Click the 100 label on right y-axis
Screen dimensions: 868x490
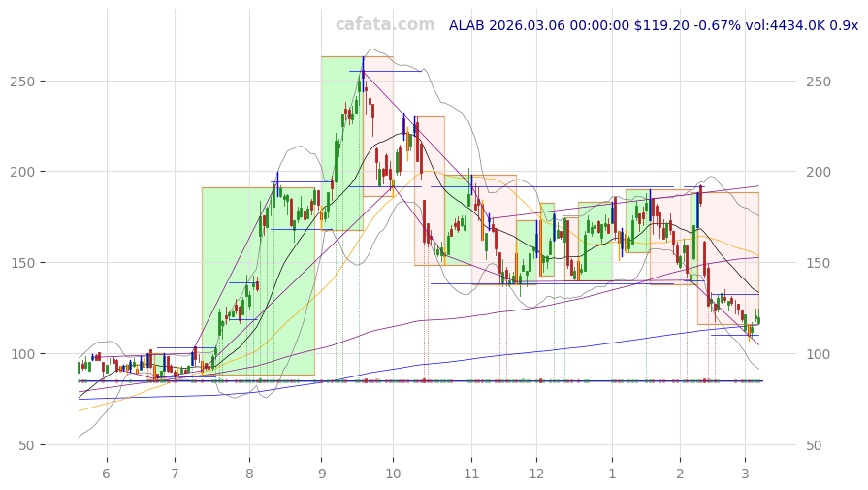click(x=819, y=354)
